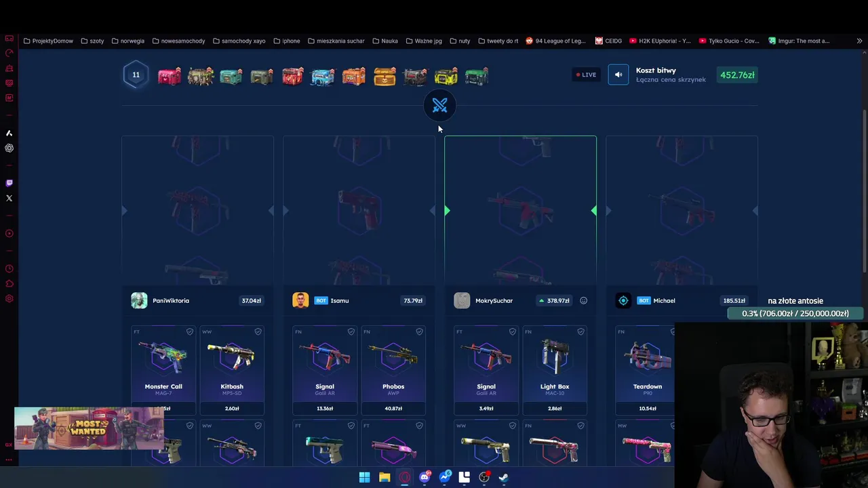Open the iphone bookmark folder
The height and width of the screenshot is (488, 868).
click(x=286, y=41)
